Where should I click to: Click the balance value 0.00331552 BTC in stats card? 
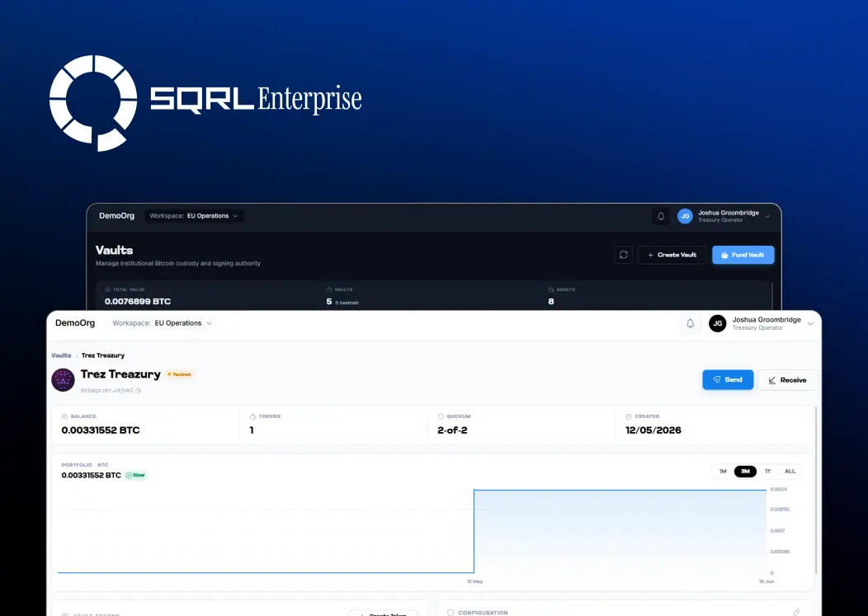[x=101, y=430]
